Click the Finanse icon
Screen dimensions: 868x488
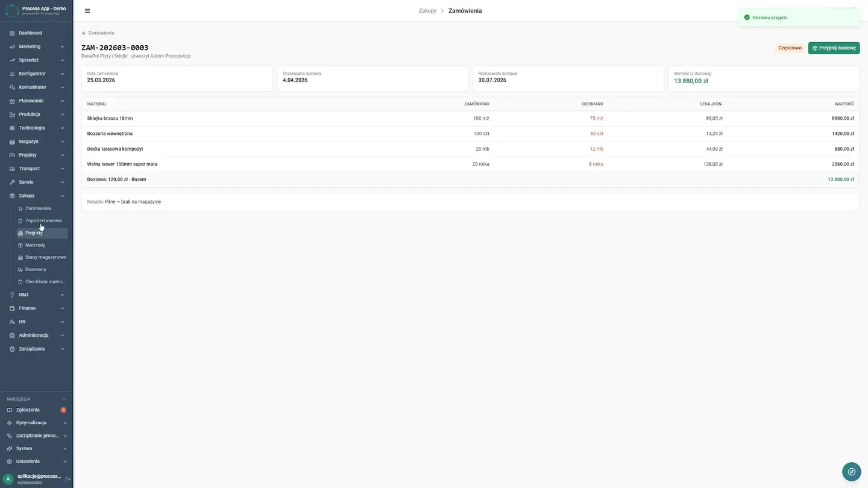coord(12,308)
